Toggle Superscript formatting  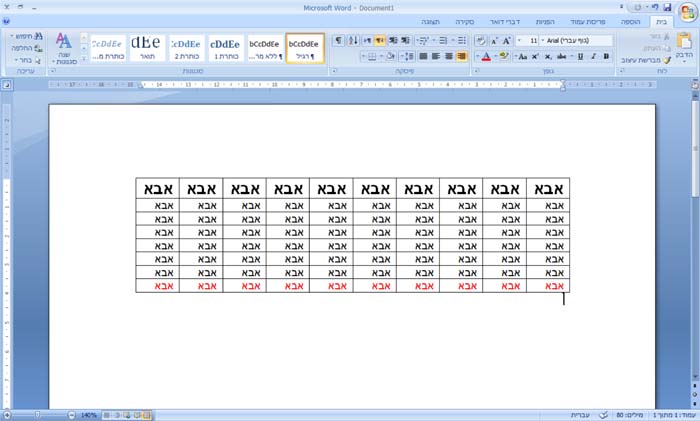(x=535, y=56)
